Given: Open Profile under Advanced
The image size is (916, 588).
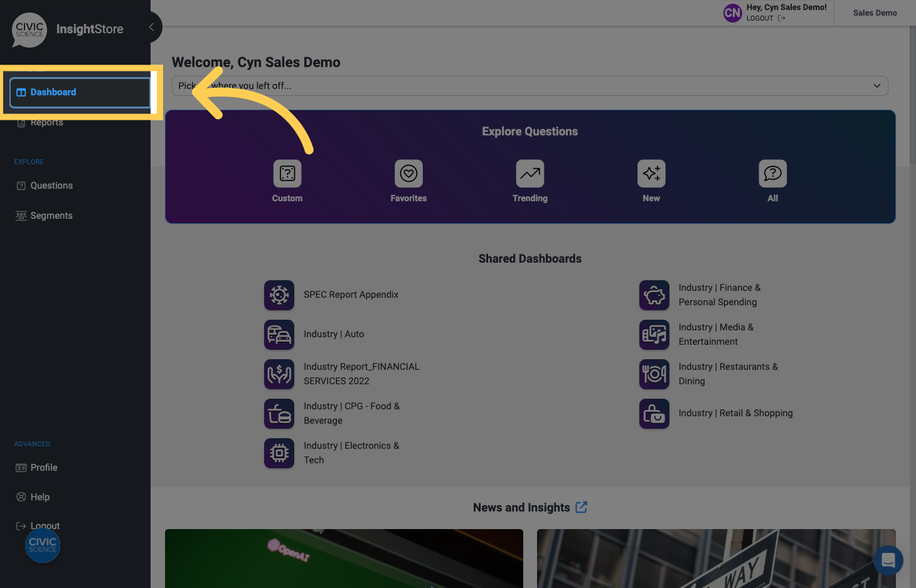Looking at the screenshot, I should click(44, 468).
